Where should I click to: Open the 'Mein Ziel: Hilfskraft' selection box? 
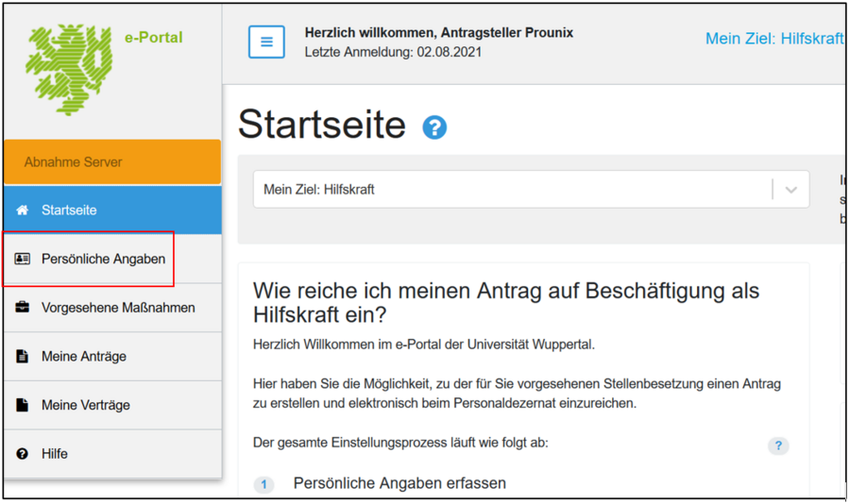(x=510, y=190)
